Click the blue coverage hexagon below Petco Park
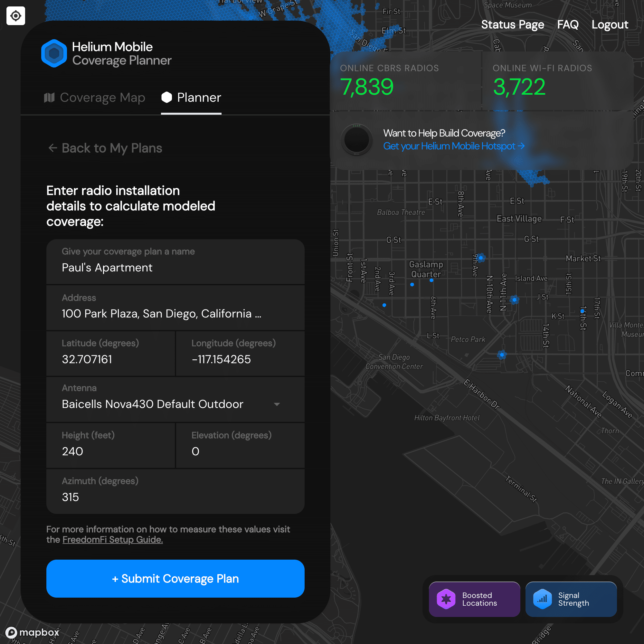Viewport: 644px width, 644px height. 502,355
